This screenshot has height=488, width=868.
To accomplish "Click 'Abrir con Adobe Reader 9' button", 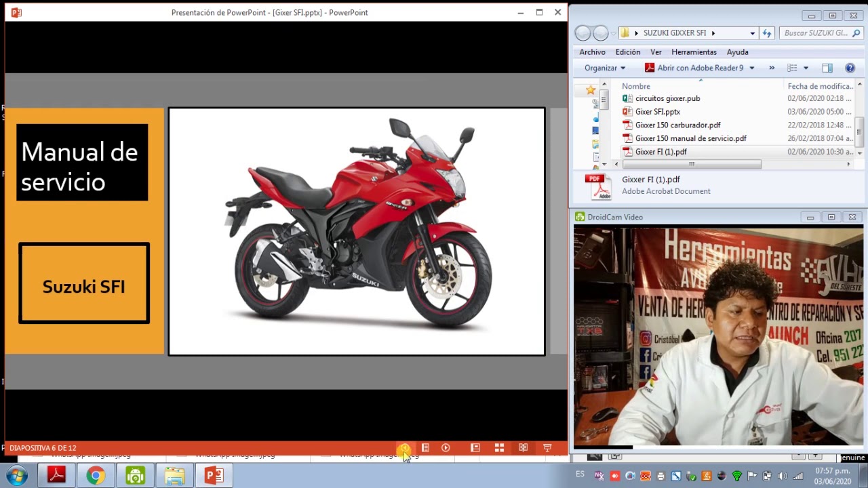I will [x=694, y=68].
